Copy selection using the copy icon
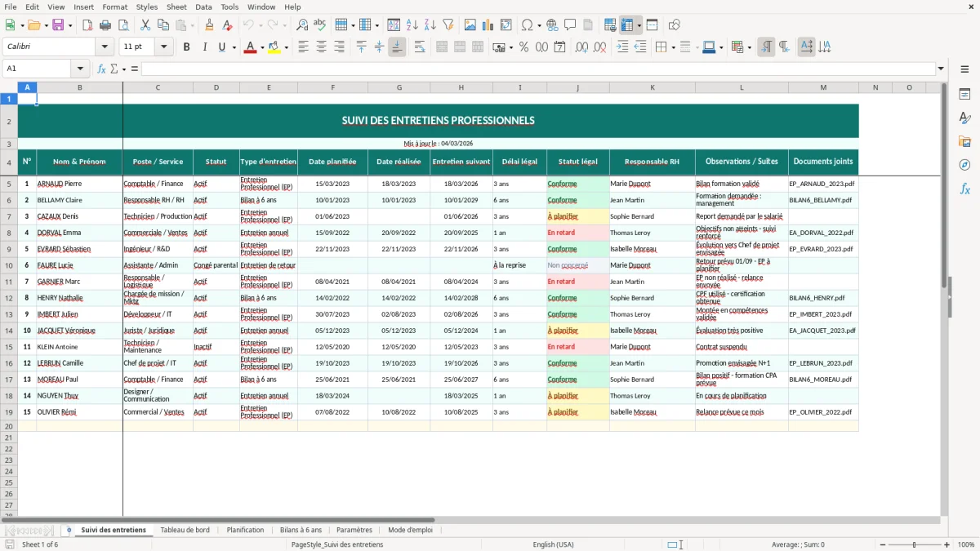Viewport: 980px width, 551px height. [163, 25]
